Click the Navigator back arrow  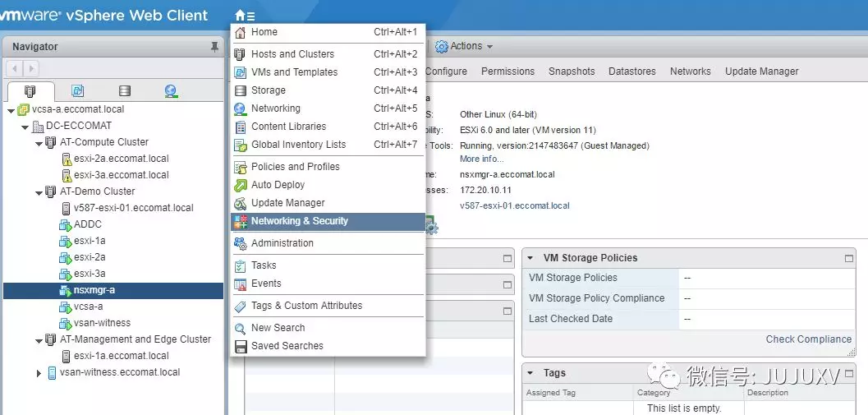point(15,69)
